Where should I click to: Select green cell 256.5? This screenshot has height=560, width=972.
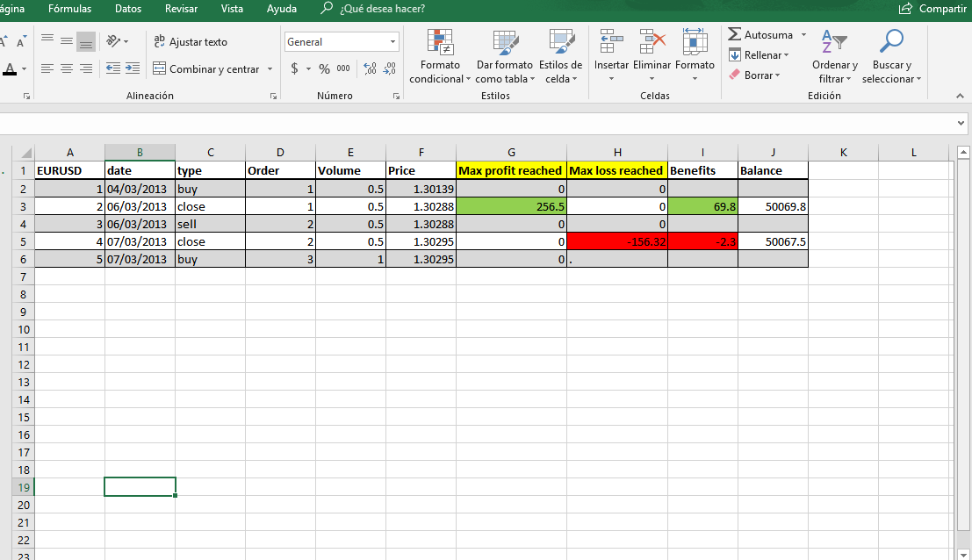(511, 206)
